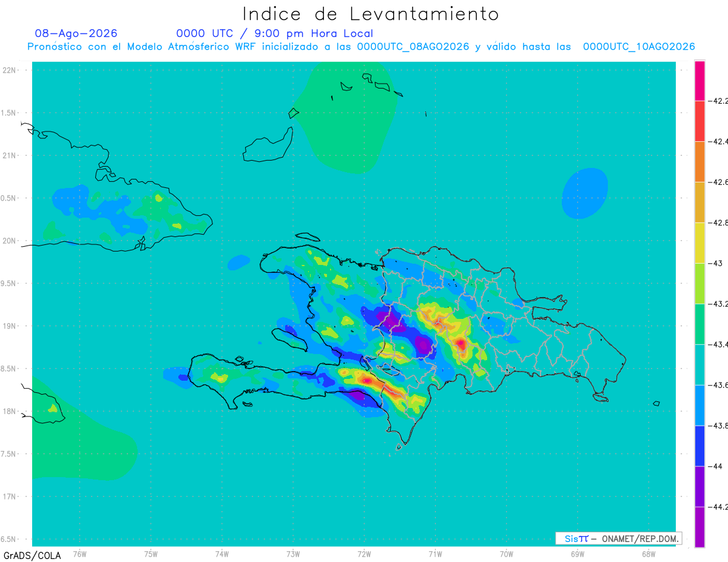Image resolution: width=728 pixels, height=562 pixels.
Task: Click "0000 UTC / 9:00 pm Hora Local" text
Action: [x=274, y=33]
